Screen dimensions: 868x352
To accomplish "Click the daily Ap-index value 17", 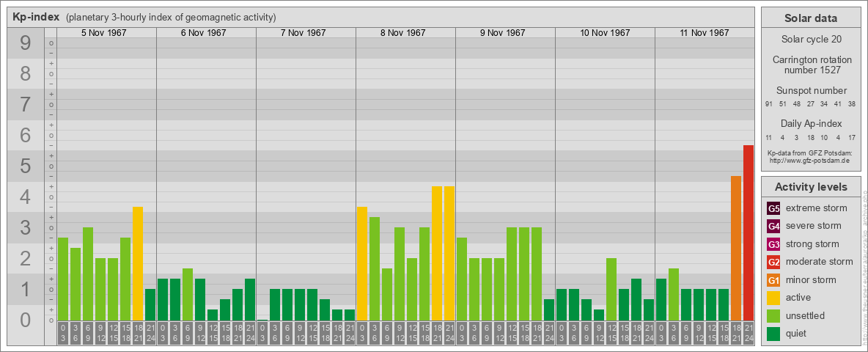I will click(x=852, y=137).
